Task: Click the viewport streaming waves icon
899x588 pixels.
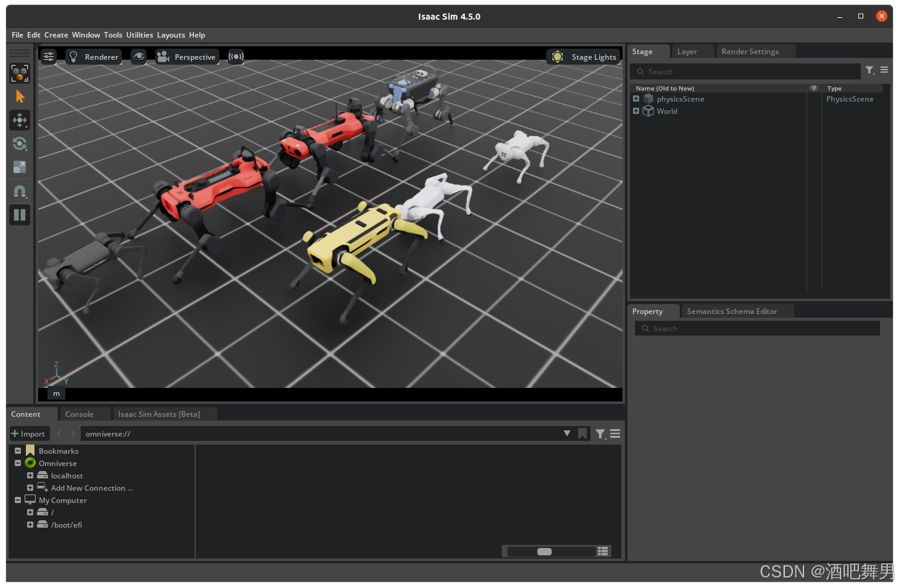Action: click(236, 57)
